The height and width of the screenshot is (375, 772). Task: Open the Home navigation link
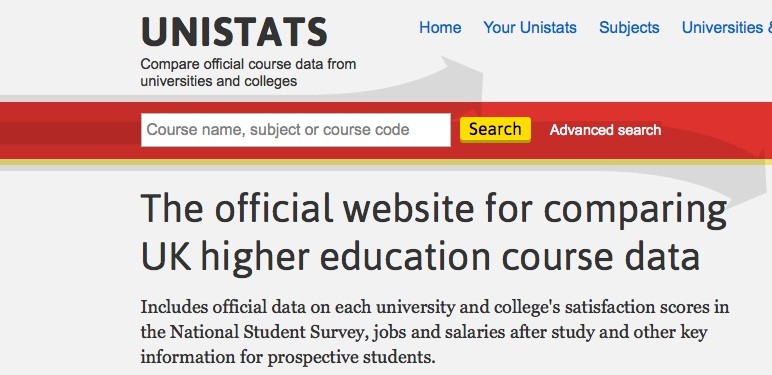pyautogui.click(x=440, y=28)
